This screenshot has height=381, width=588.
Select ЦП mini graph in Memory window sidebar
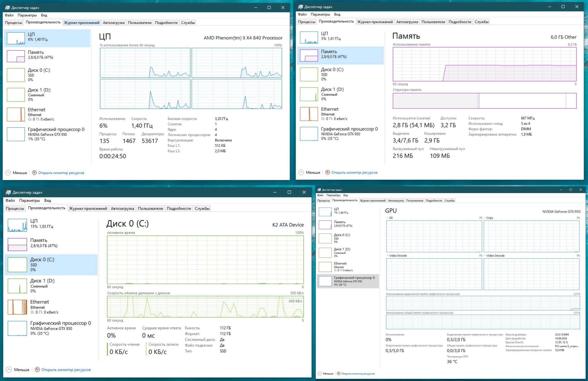tap(309, 38)
